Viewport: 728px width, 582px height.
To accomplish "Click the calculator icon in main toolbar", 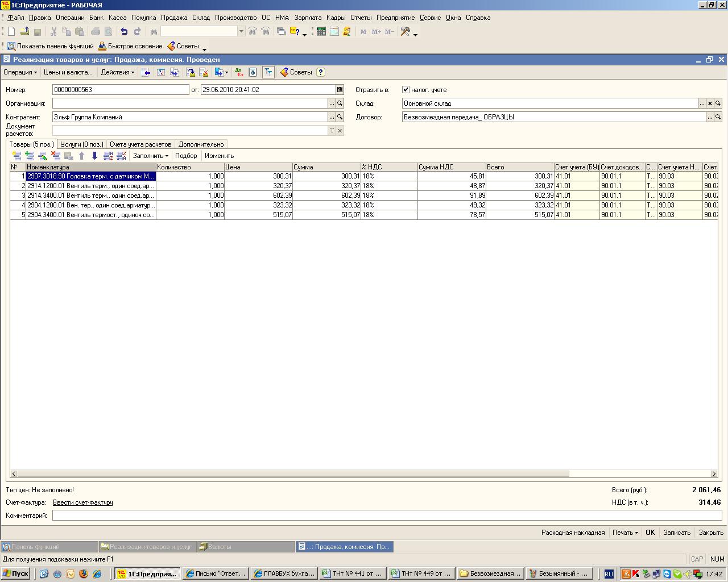I will click(321, 32).
